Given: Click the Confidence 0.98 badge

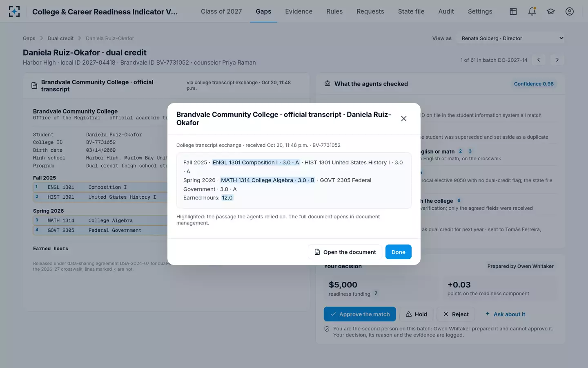Looking at the screenshot, I should pos(534,84).
